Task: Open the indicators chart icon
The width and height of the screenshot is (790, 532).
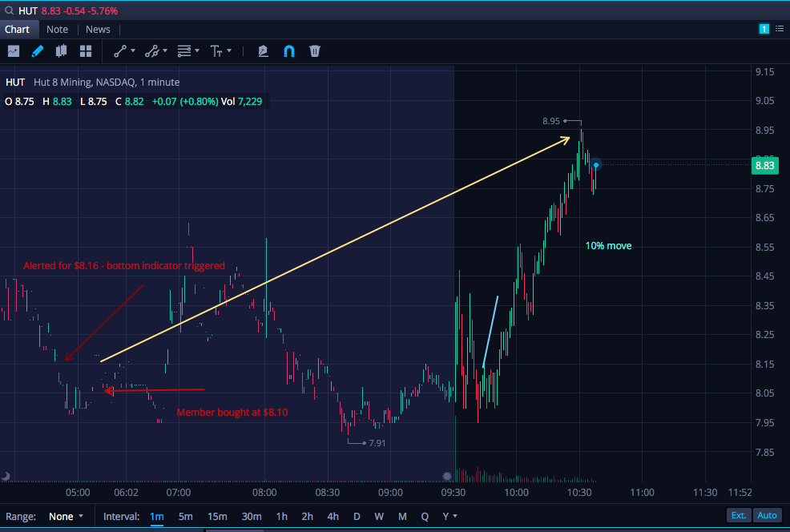Action: 14,51
